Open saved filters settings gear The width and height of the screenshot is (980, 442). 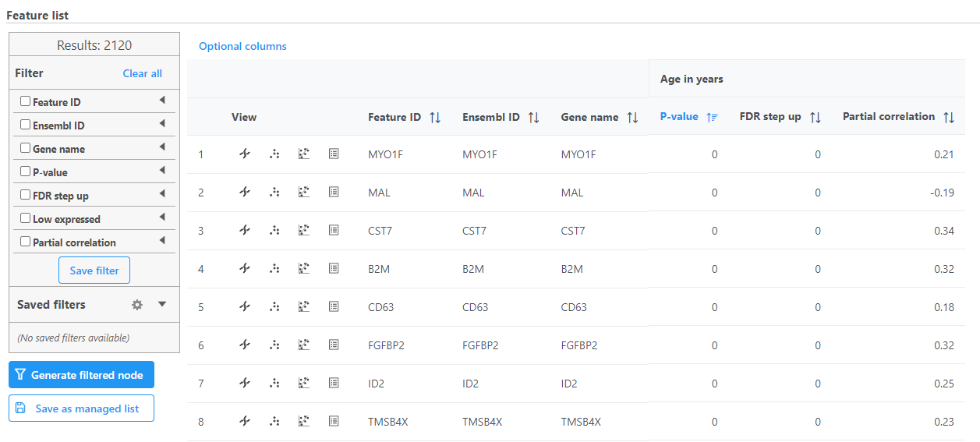pos(137,305)
